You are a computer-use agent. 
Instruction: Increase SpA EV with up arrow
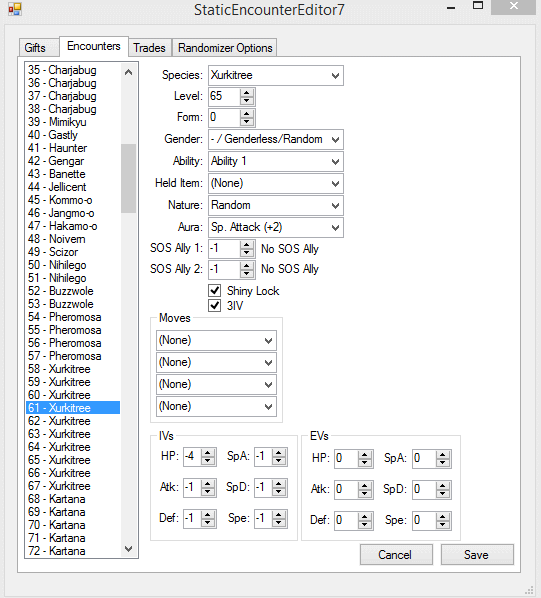(x=443, y=455)
